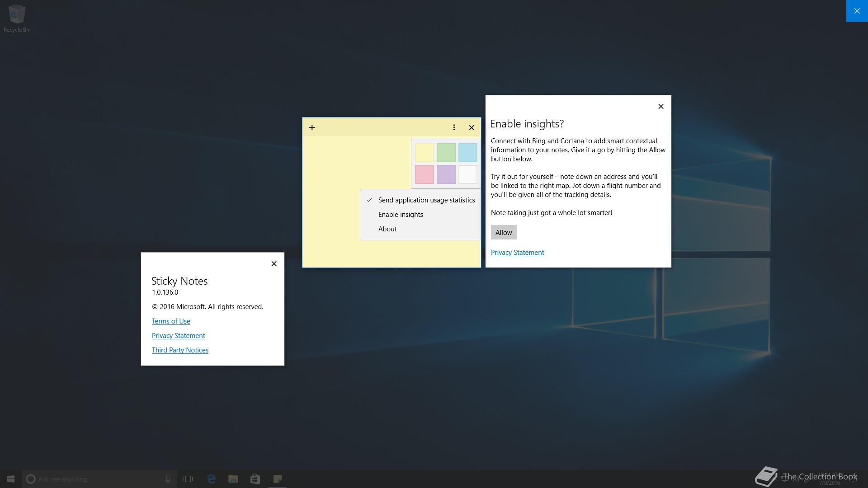
Task: Pick the white note color
Action: (468, 174)
